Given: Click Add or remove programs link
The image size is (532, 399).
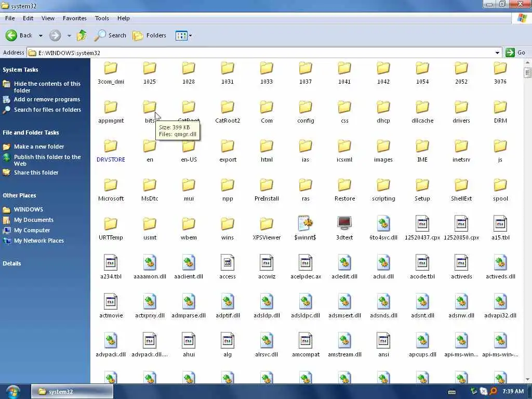Looking at the screenshot, I should pyautogui.click(x=47, y=99).
